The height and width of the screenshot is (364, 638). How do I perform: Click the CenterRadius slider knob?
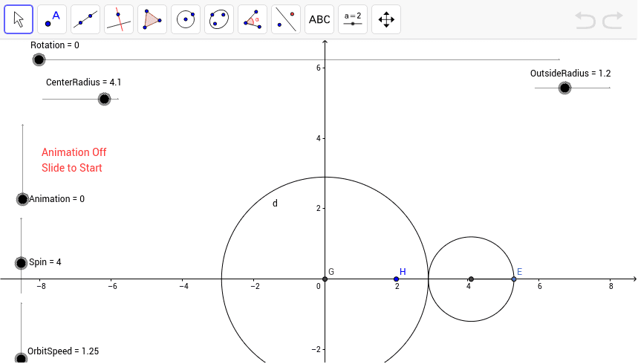pos(105,99)
